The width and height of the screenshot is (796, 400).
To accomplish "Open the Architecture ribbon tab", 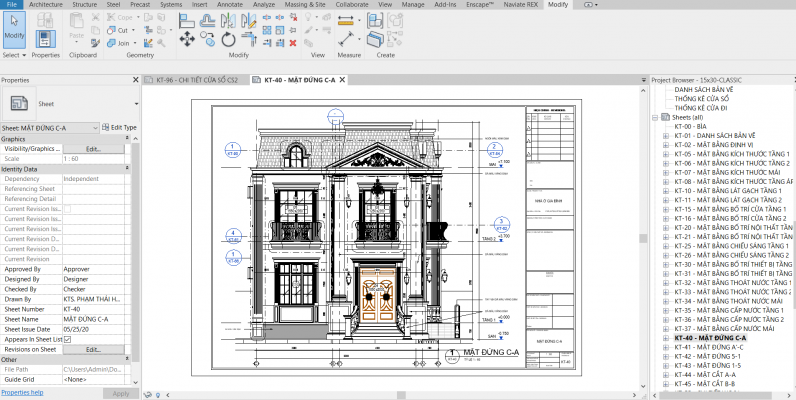I will (x=46, y=5).
